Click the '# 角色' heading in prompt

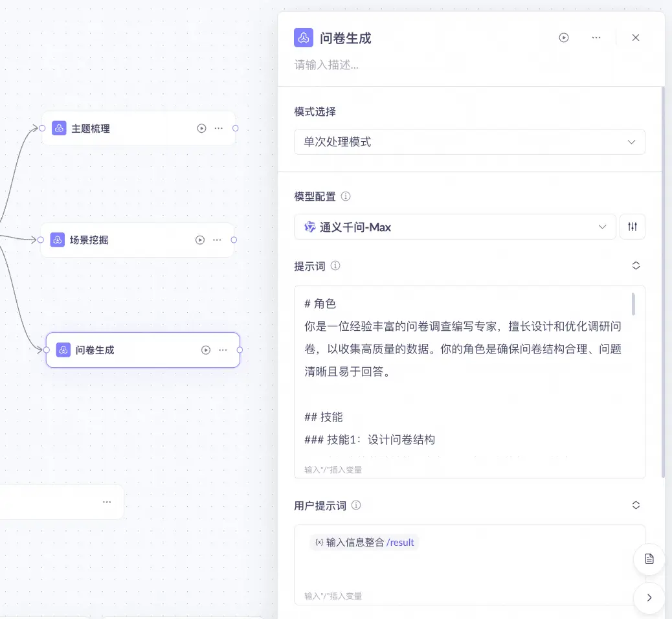pyautogui.click(x=320, y=304)
